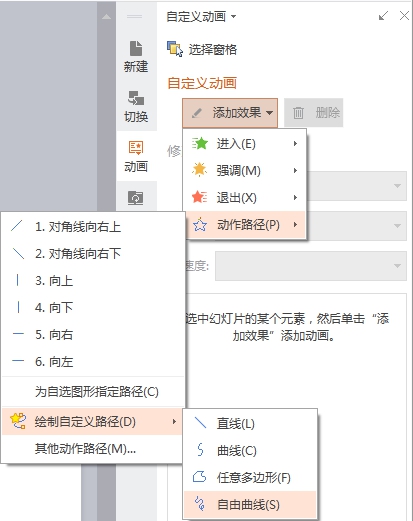Expand the 动作路径(P) submenu arrow

click(295, 225)
